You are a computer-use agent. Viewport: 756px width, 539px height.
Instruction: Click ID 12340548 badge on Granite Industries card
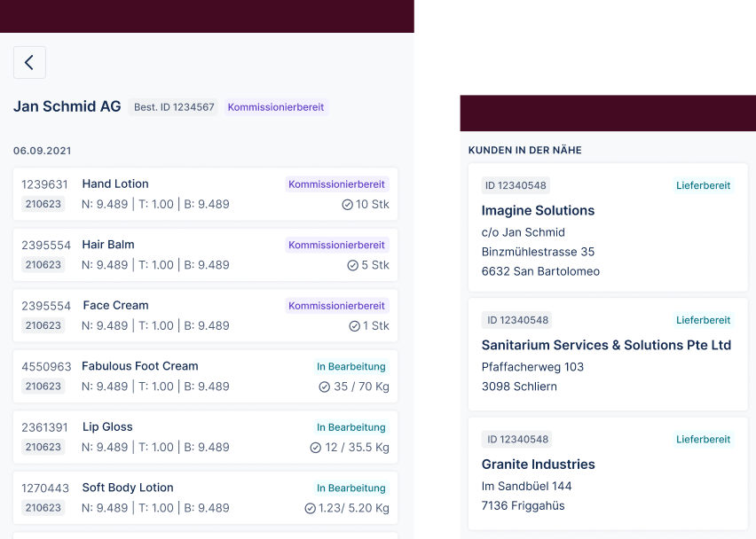(x=516, y=440)
